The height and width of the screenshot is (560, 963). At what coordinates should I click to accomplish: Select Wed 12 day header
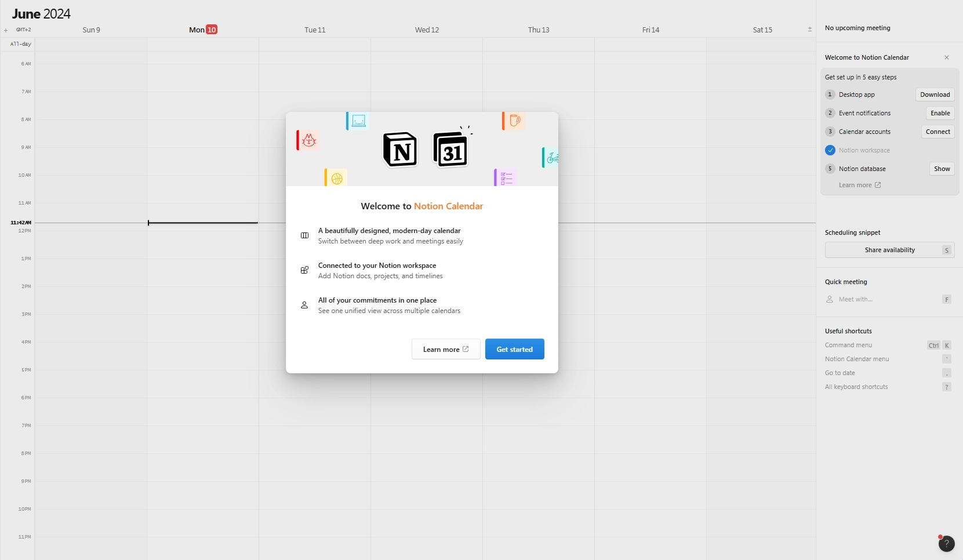(427, 30)
